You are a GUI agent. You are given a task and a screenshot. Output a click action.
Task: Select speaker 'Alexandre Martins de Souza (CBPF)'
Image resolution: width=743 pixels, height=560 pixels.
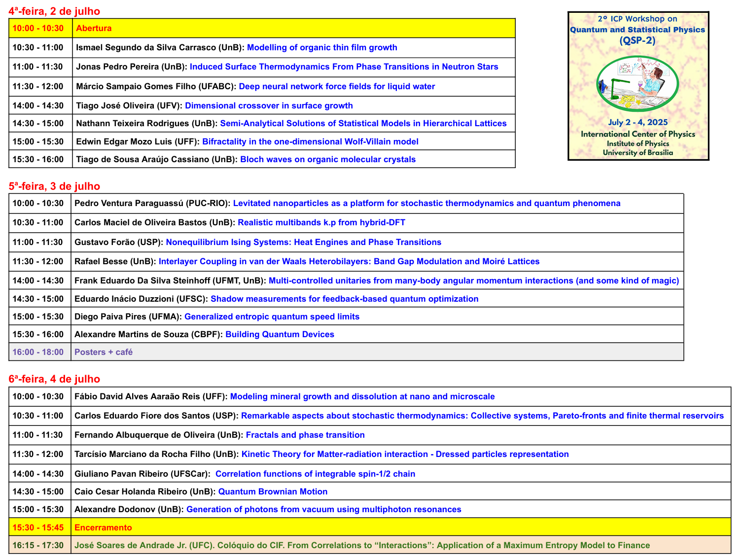(x=148, y=334)
